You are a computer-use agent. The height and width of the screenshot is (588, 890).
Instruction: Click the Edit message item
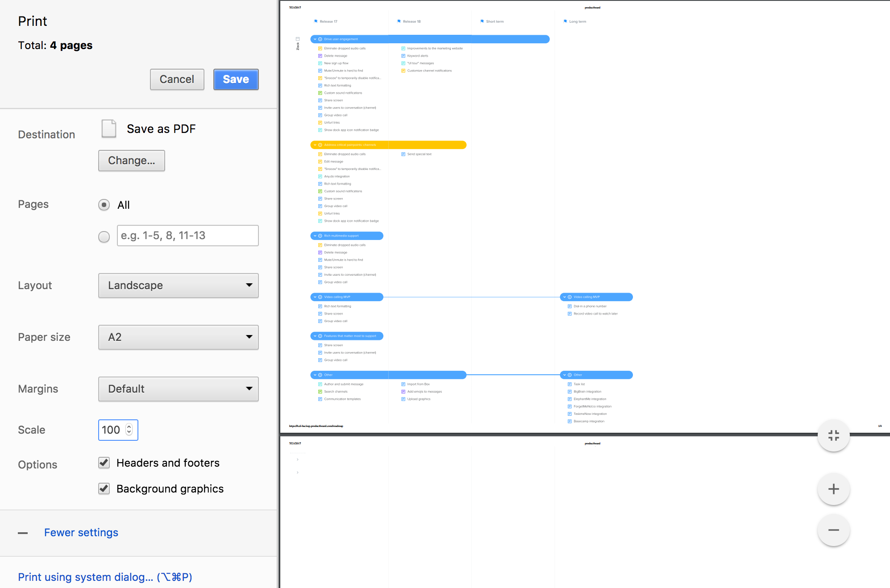coord(331,161)
